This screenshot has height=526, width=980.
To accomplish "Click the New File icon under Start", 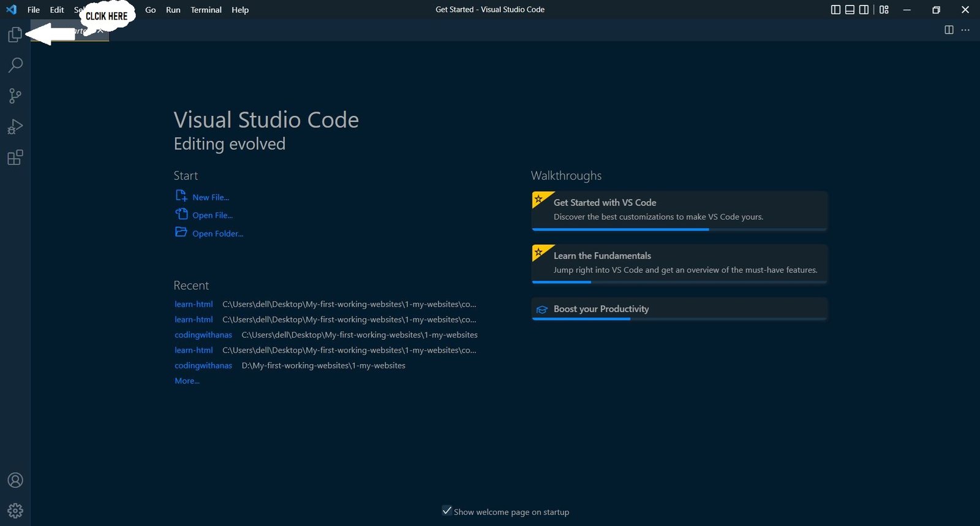I will 181,196.
